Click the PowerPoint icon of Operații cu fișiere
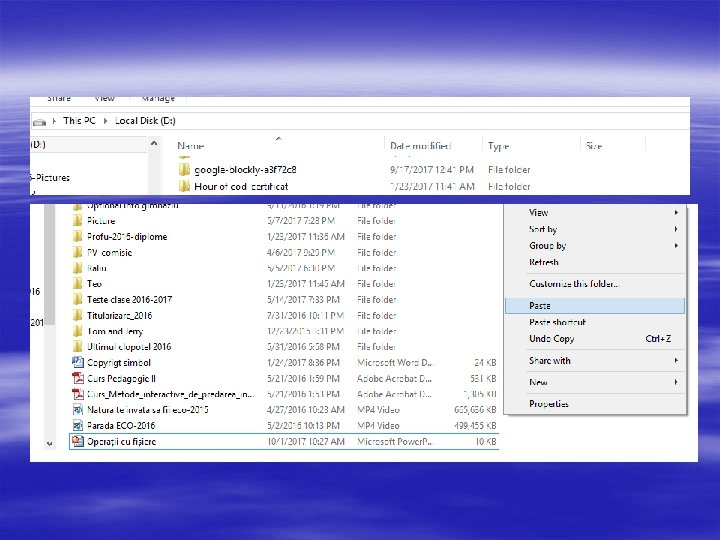 click(78, 441)
